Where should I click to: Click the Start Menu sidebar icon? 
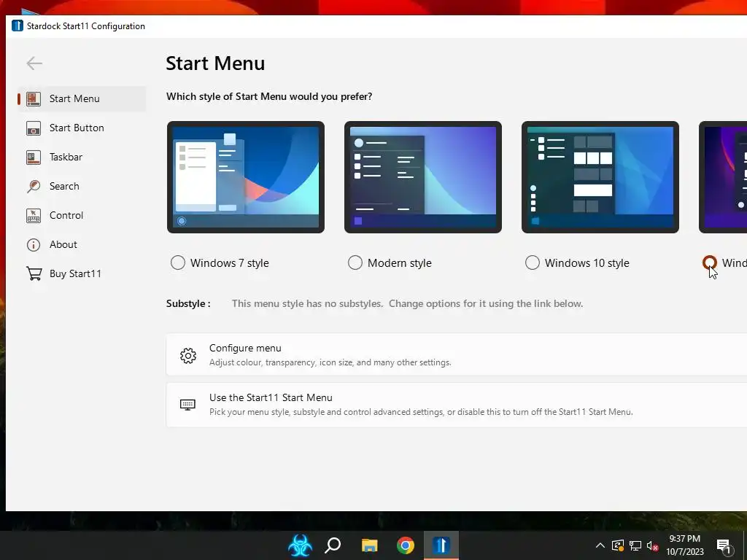tap(34, 98)
